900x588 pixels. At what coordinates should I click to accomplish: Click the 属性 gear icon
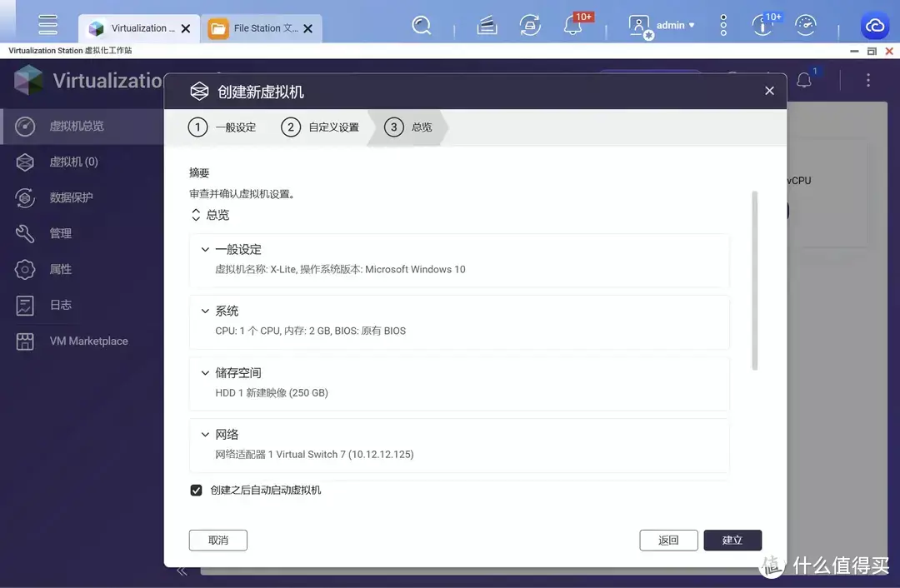coord(25,269)
